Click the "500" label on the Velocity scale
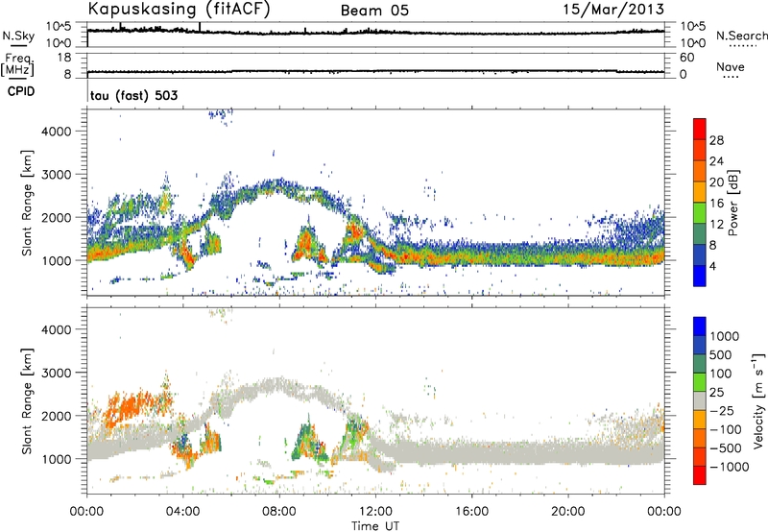Viewport: 768px width, 532px height. coord(721,355)
